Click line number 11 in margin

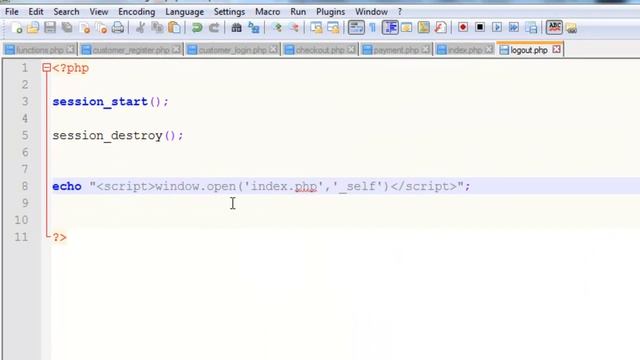[21, 237]
